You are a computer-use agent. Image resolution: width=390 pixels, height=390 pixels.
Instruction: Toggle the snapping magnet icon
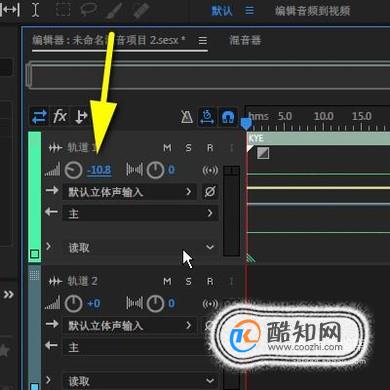coord(228,117)
